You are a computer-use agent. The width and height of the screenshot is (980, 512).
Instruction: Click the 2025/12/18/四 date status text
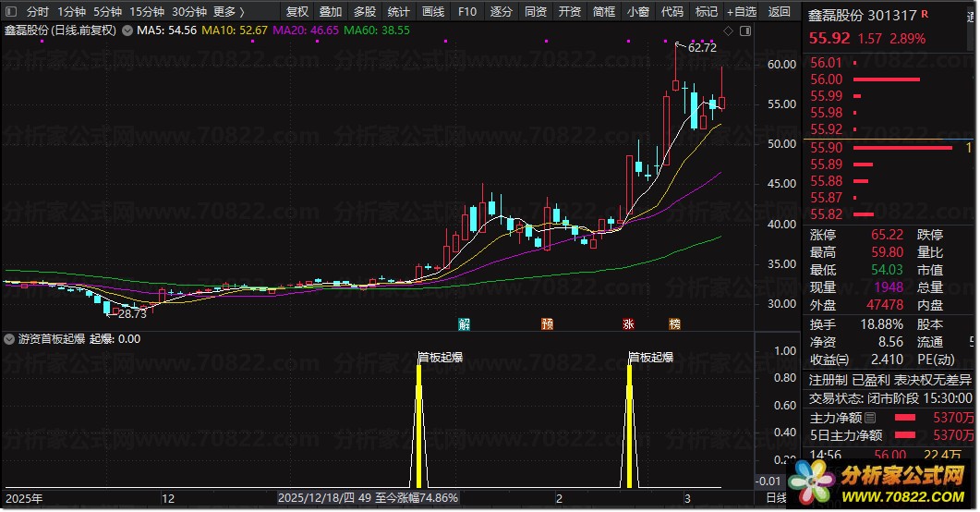[316, 498]
